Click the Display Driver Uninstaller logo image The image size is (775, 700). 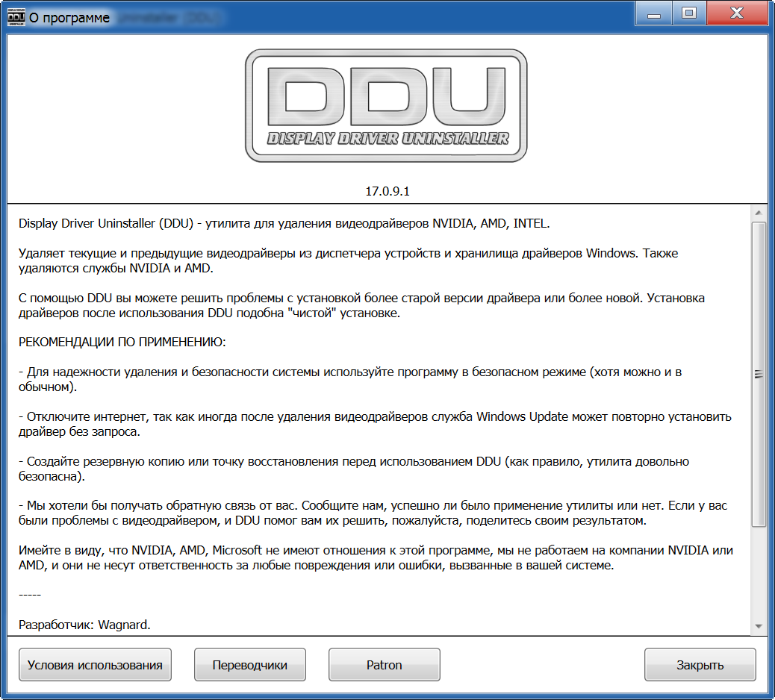(387, 105)
